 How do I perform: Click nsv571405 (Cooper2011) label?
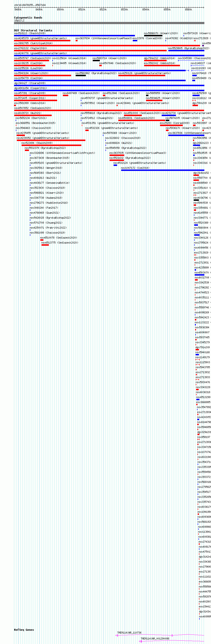pyautogui.click(x=30, y=98)
